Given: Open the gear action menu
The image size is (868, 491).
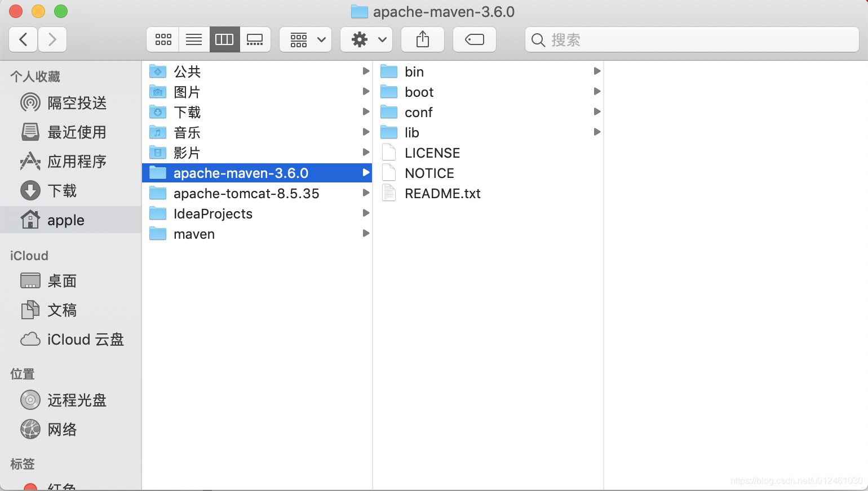Looking at the screenshot, I should pos(366,39).
